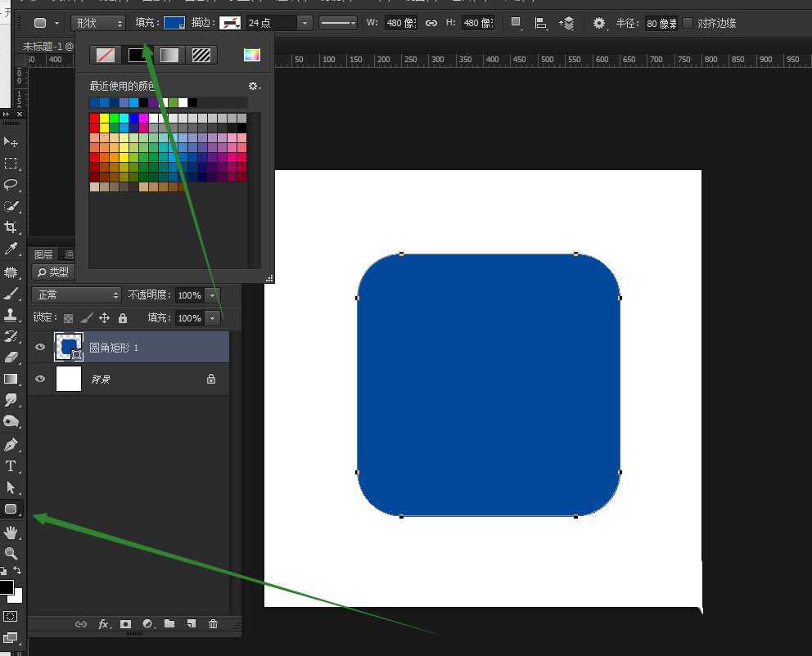Screen dimensions: 812x656
Task: Pick the red swatch in color grid
Action: tap(94, 119)
